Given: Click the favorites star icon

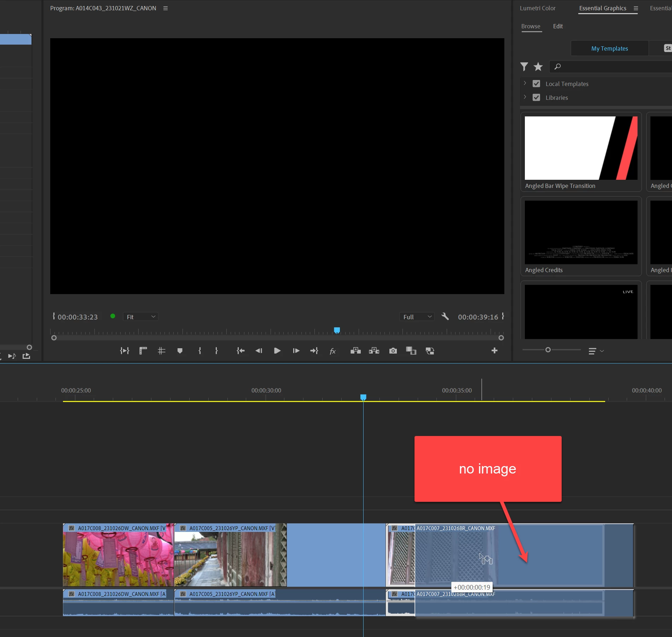Looking at the screenshot, I should 538,67.
